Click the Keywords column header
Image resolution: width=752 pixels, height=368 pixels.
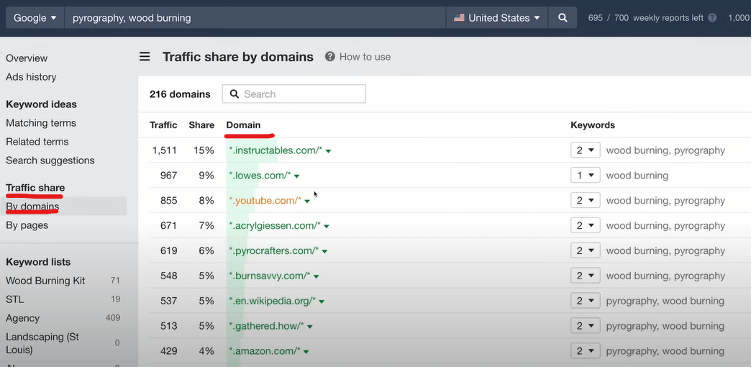[x=592, y=125]
